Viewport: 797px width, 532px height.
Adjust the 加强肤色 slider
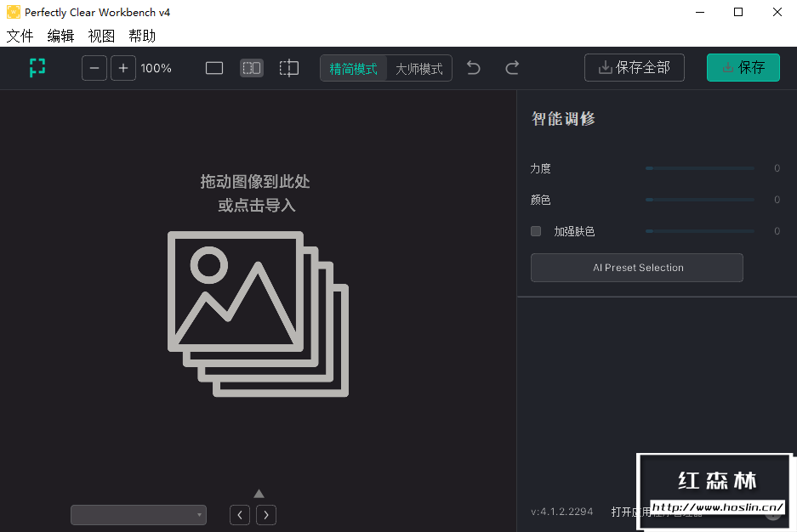click(700, 231)
